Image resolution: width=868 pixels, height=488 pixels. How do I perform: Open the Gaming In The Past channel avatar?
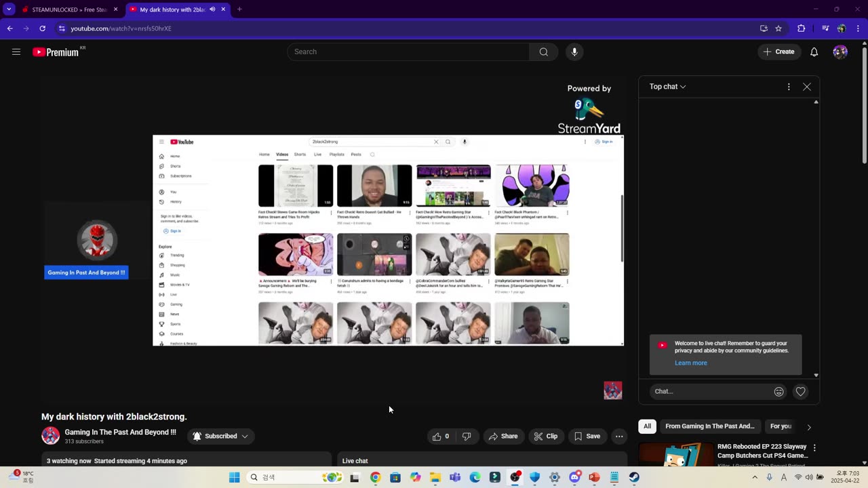(x=51, y=436)
